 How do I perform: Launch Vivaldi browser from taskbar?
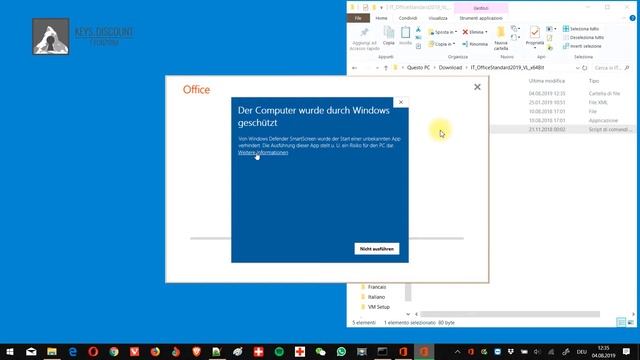click(x=135, y=351)
